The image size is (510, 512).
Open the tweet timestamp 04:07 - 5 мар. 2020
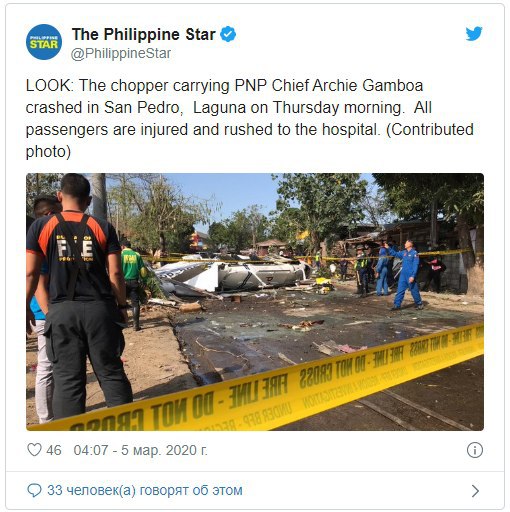(x=140, y=450)
